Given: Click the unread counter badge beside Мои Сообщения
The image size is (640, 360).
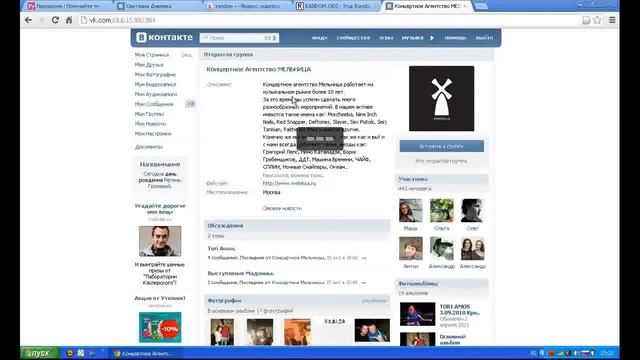Looking at the screenshot, I should 190,104.
